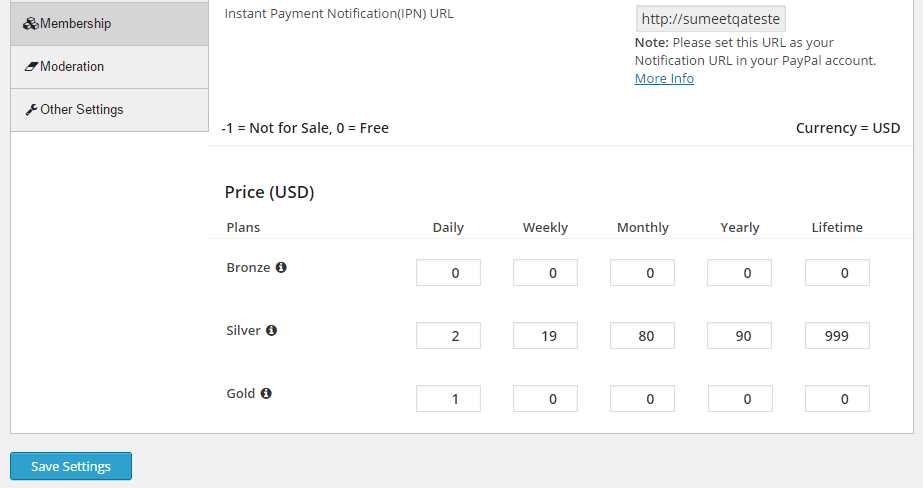Edit the Silver Weekly price field
The width and height of the screenshot is (923, 488).
tap(545, 336)
